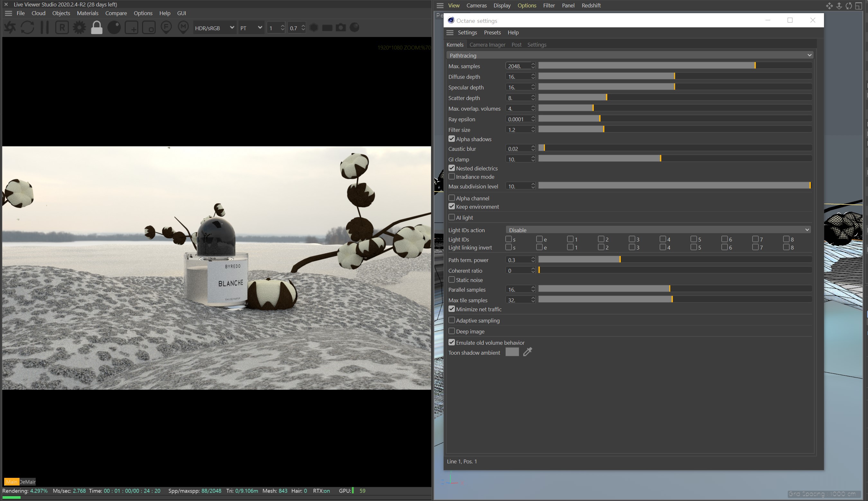Enable Adaptive sampling checkbox
This screenshot has height=501, width=868.
tap(452, 320)
